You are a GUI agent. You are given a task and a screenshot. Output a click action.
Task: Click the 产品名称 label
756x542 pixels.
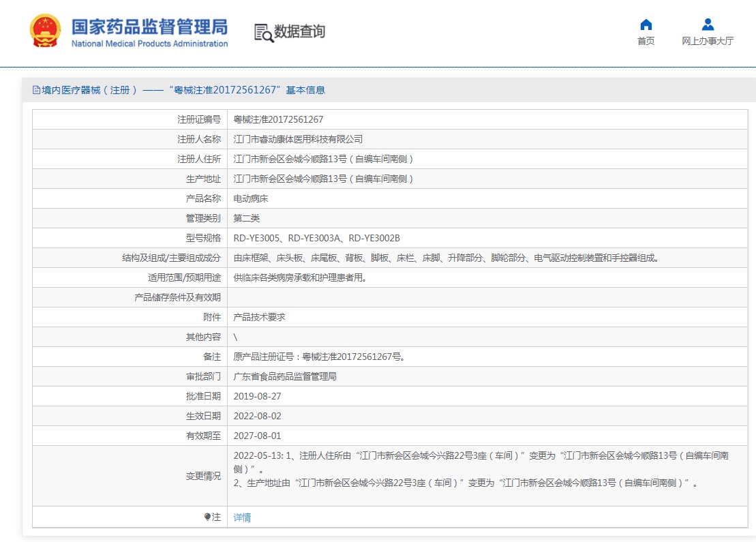coord(203,198)
